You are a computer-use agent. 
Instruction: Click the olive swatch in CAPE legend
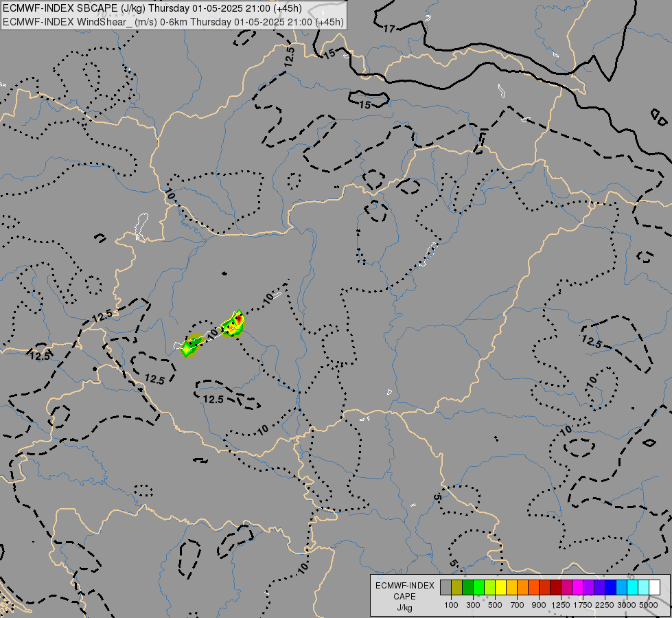pos(457,588)
